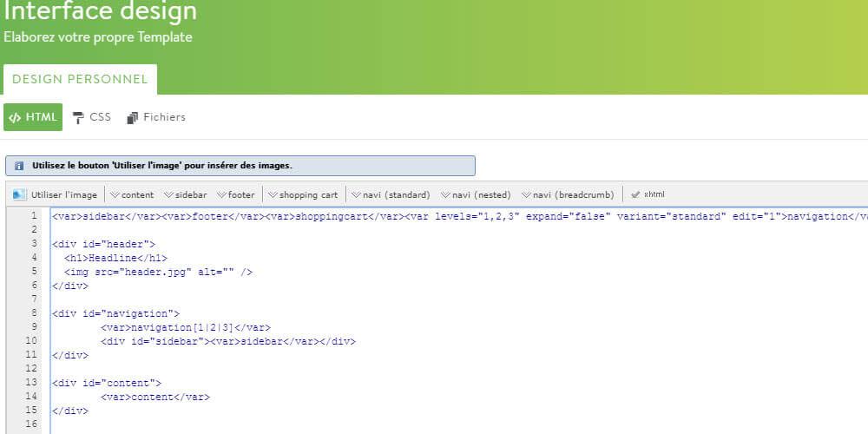
Task: Insert navi (standard) placeholder
Action: 391,194
